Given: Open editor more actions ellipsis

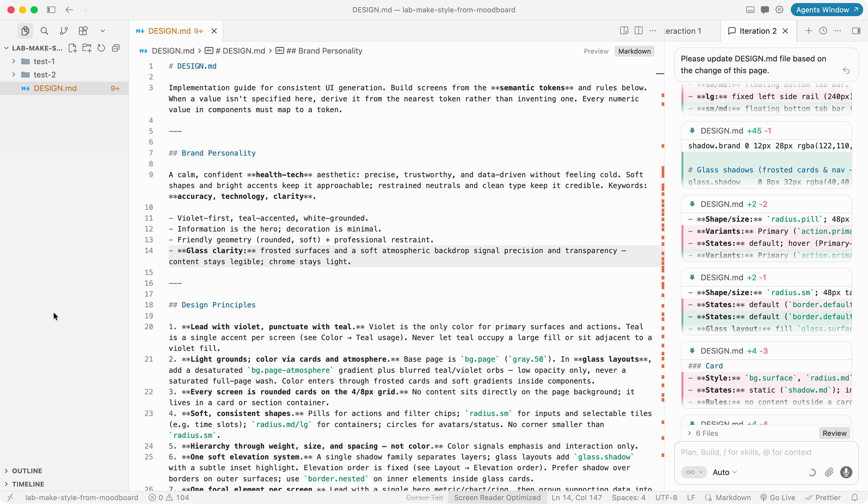Looking at the screenshot, I should [653, 31].
